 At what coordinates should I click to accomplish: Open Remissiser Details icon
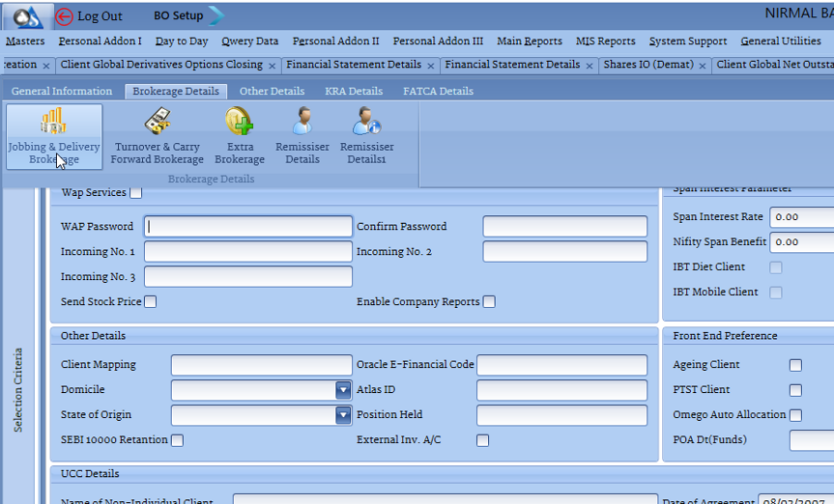[x=302, y=123]
